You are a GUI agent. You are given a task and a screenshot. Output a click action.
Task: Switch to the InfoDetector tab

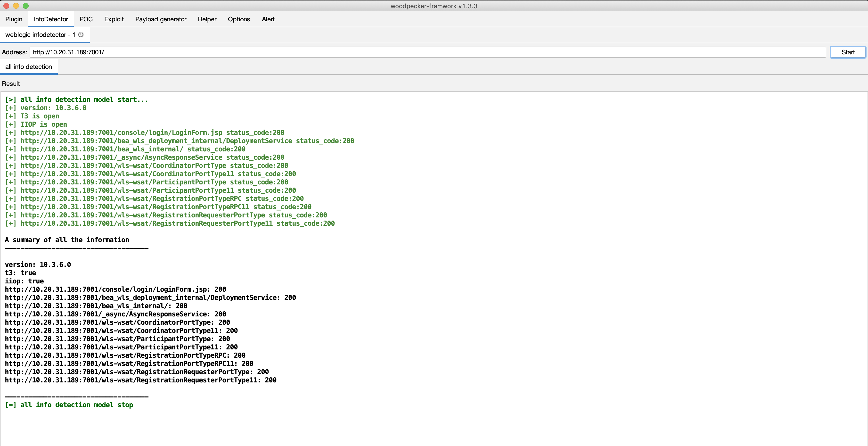click(51, 19)
